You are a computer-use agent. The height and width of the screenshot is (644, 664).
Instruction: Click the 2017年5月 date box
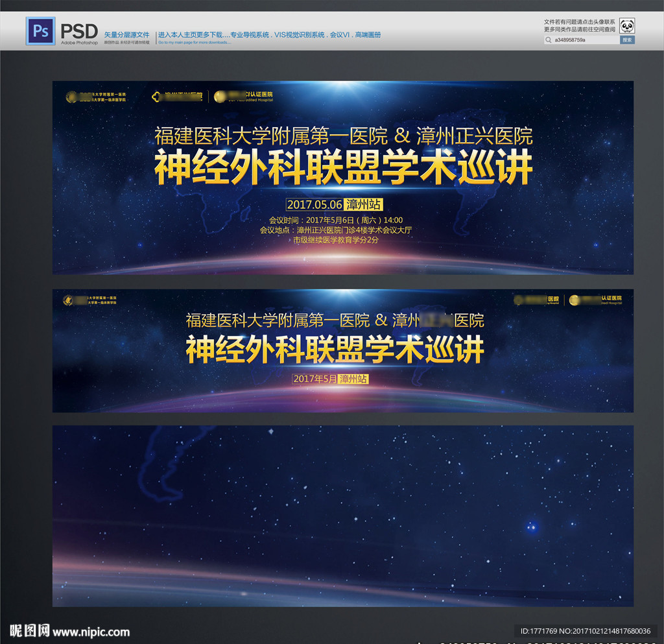pyautogui.click(x=314, y=379)
